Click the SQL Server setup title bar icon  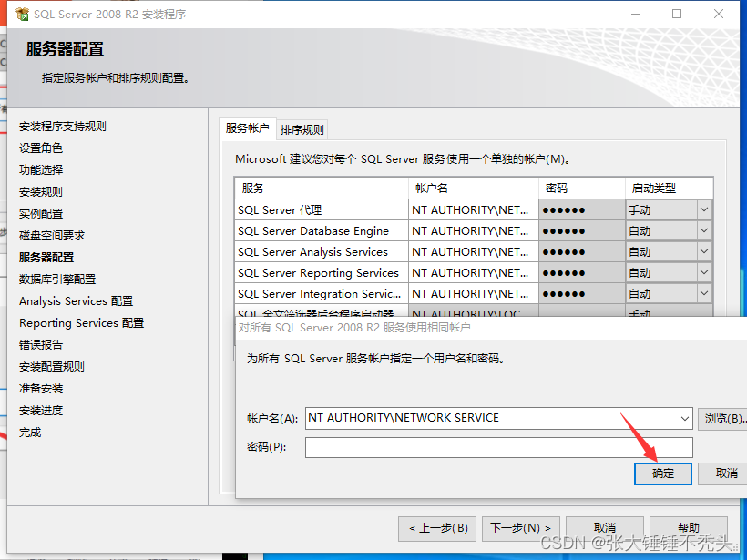point(22,15)
